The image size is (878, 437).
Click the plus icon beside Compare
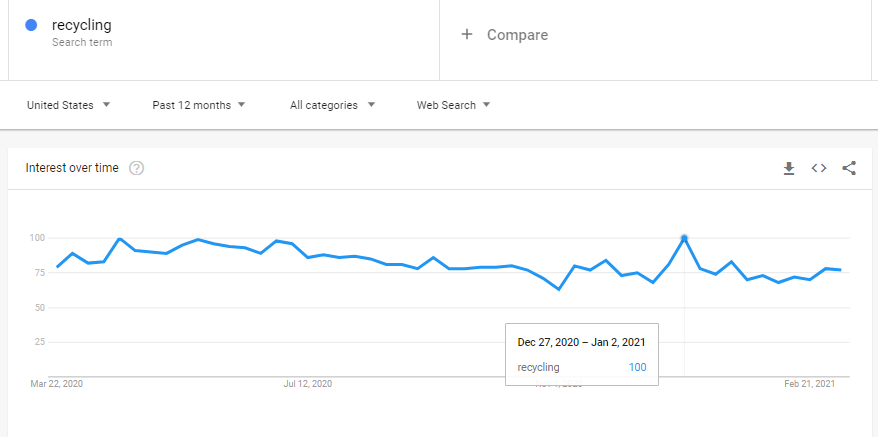(466, 35)
